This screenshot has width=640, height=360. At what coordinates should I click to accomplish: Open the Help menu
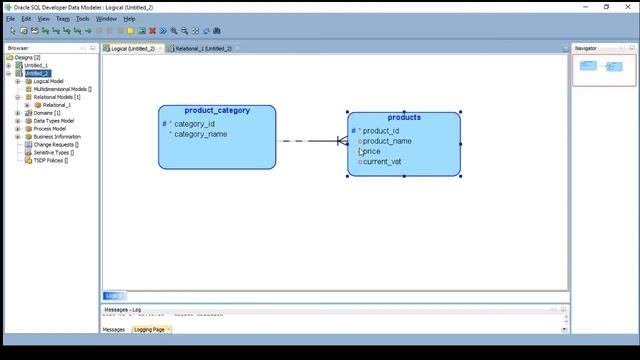[129, 19]
